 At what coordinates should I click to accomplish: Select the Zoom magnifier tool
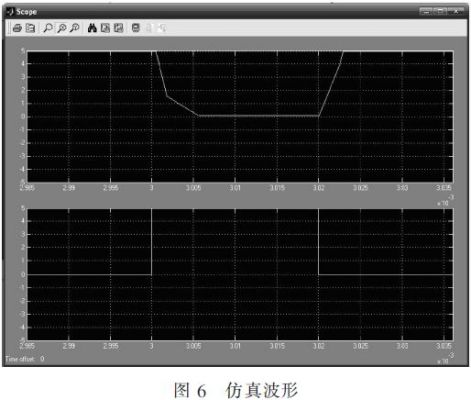tap(48, 28)
